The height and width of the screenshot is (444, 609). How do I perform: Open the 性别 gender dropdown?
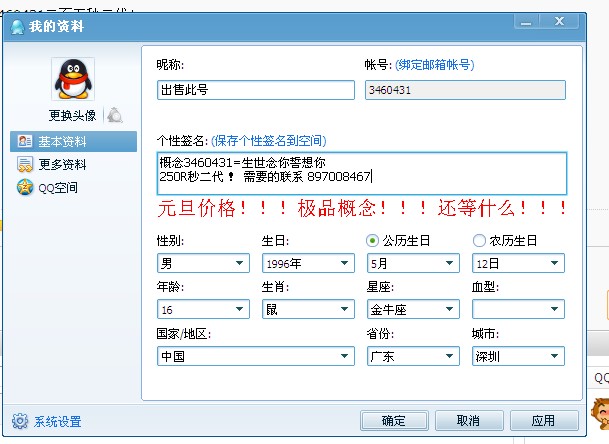pyautogui.click(x=203, y=263)
